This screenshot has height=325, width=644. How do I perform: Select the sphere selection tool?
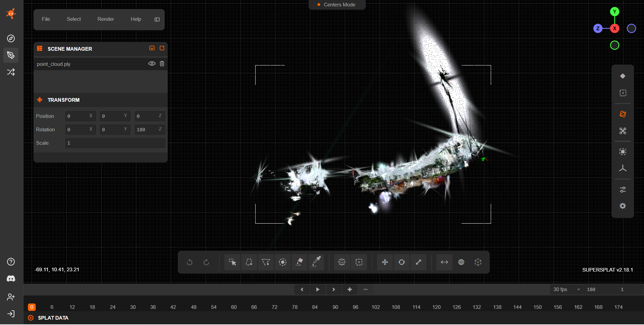click(342, 262)
